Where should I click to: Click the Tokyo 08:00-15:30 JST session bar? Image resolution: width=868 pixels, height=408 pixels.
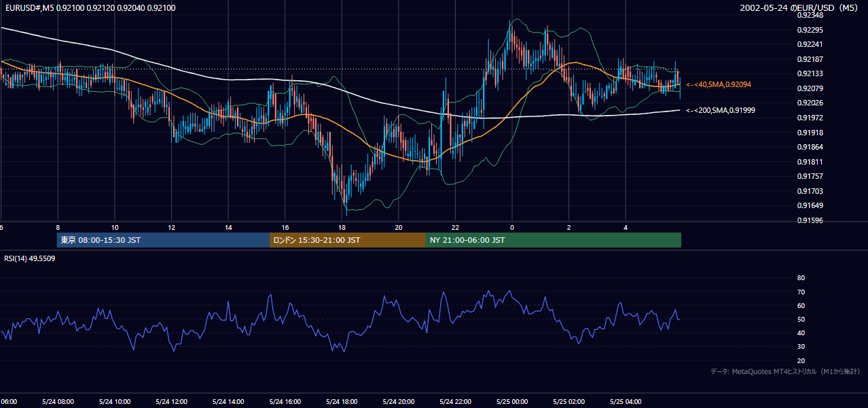[163, 240]
